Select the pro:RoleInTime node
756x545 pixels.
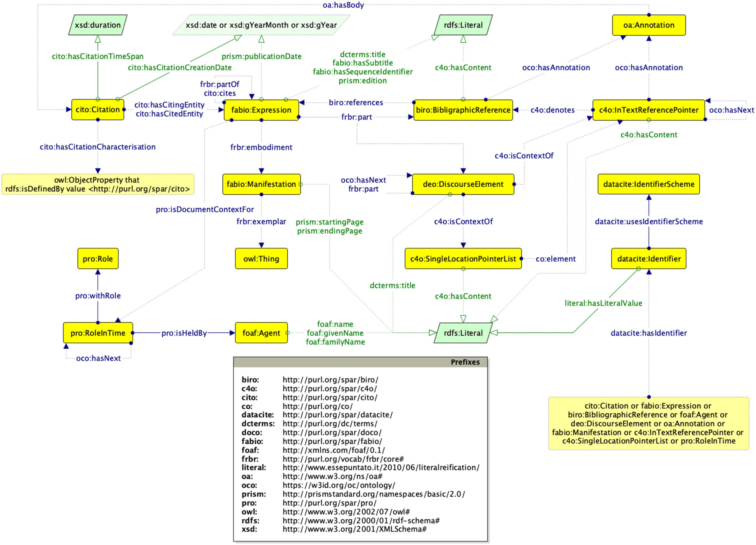(98, 333)
